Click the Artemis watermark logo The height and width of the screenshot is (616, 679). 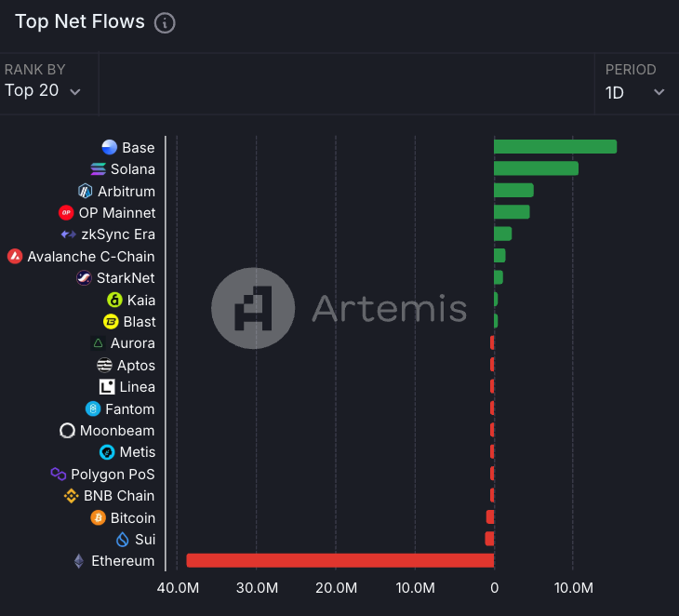[x=253, y=307]
